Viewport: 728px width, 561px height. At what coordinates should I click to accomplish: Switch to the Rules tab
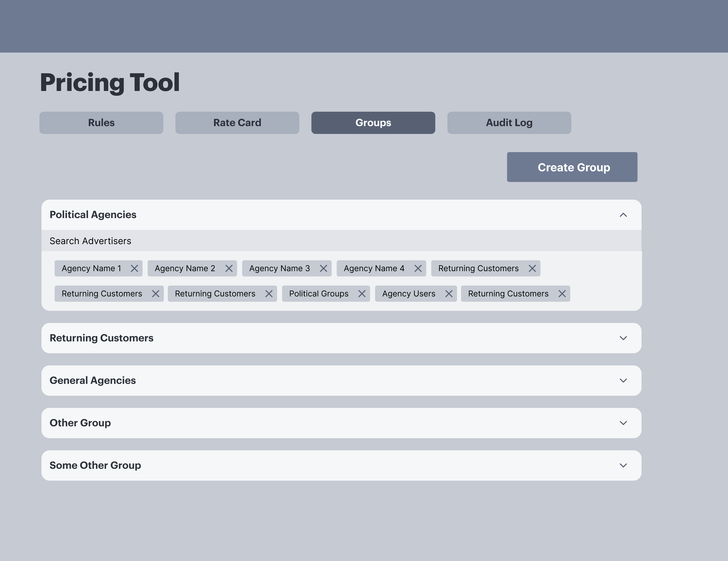click(x=101, y=123)
